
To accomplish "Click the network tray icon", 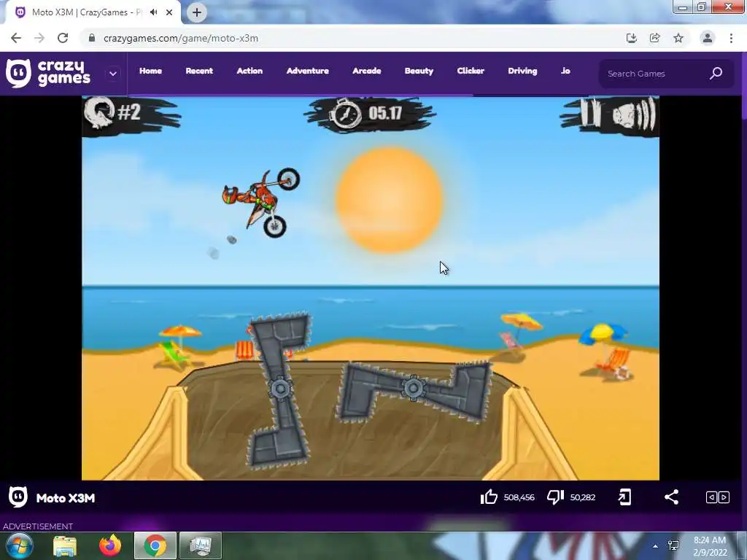I will tap(673, 545).
